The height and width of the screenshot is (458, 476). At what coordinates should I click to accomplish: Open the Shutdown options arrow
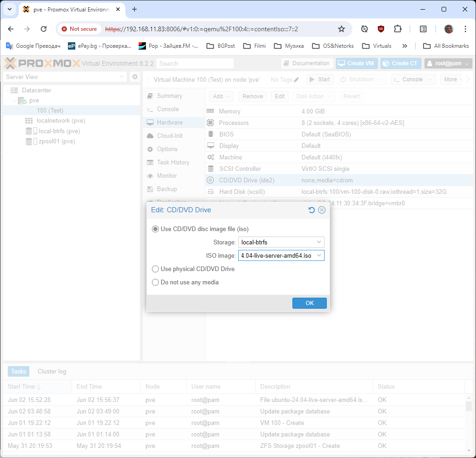(381, 79)
